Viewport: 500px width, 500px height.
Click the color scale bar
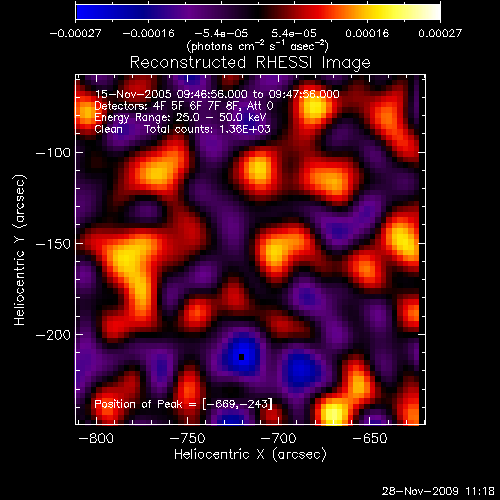[258, 12]
